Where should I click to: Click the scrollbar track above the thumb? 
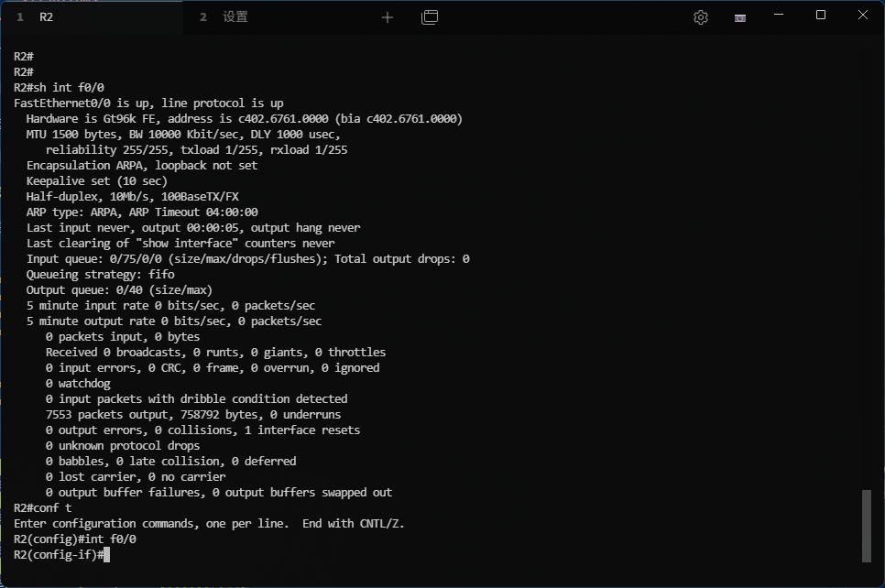[x=867, y=275]
